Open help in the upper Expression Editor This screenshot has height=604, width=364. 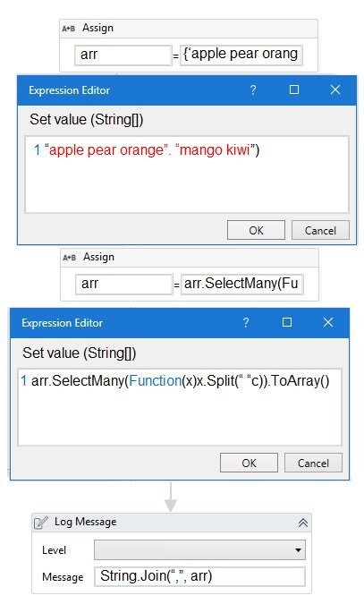(253, 89)
